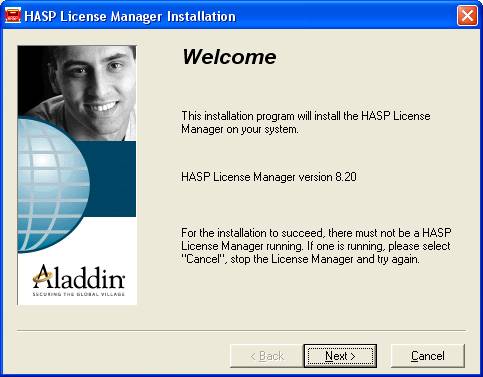Click the Next button to continue installation
The image size is (483, 377).
(x=340, y=356)
